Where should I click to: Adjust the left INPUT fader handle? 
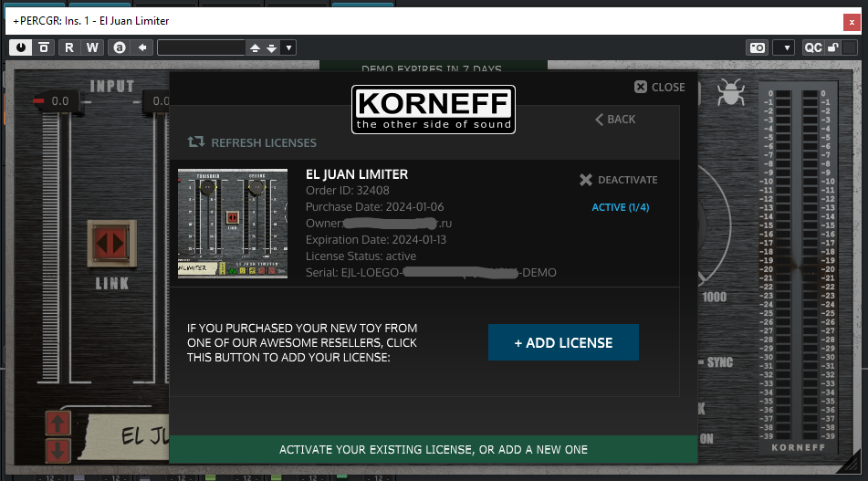[58, 101]
